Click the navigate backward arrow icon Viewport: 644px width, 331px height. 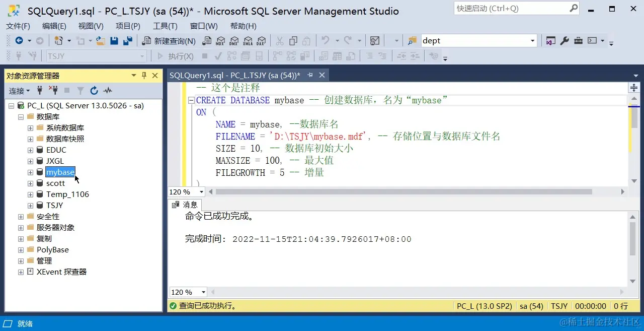[19, 41]
